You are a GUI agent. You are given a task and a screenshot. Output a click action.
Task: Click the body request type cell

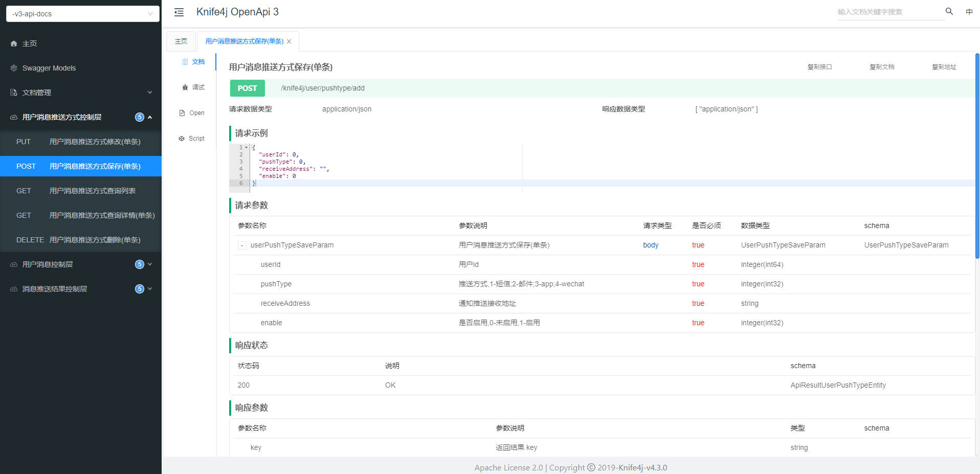tap(651, 245)
